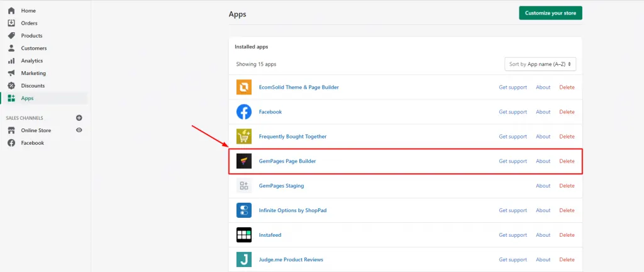Screen dimensions: 644x272
Task: View online store via eye icon
Action: [79, 130]
